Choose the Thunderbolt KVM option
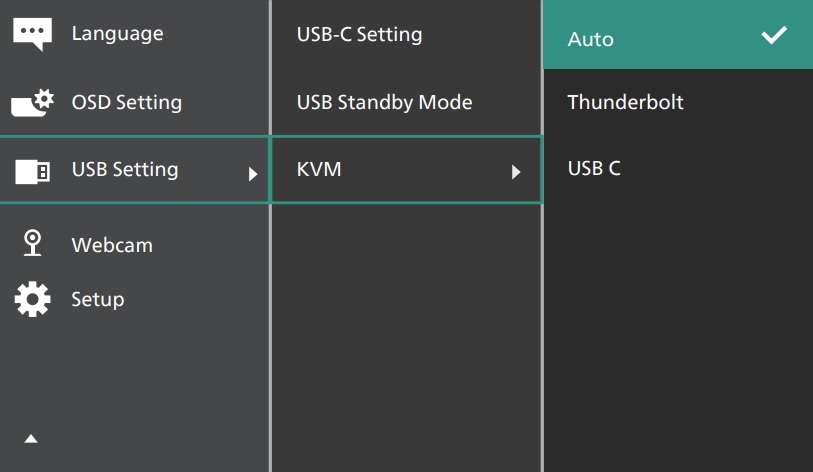The height and width of the screenshot is (472, 813). [625, 102]
